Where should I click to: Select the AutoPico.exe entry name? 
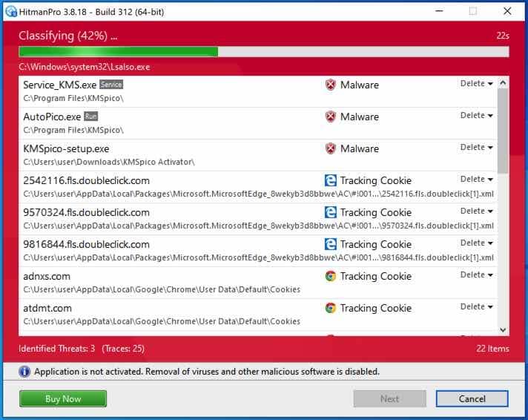click(52, 117)
